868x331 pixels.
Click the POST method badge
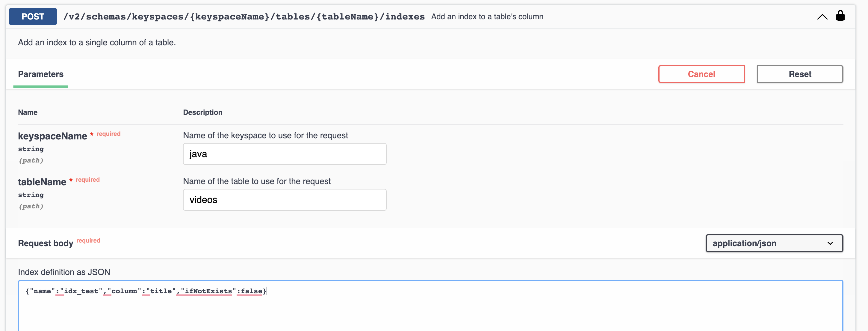32,16
